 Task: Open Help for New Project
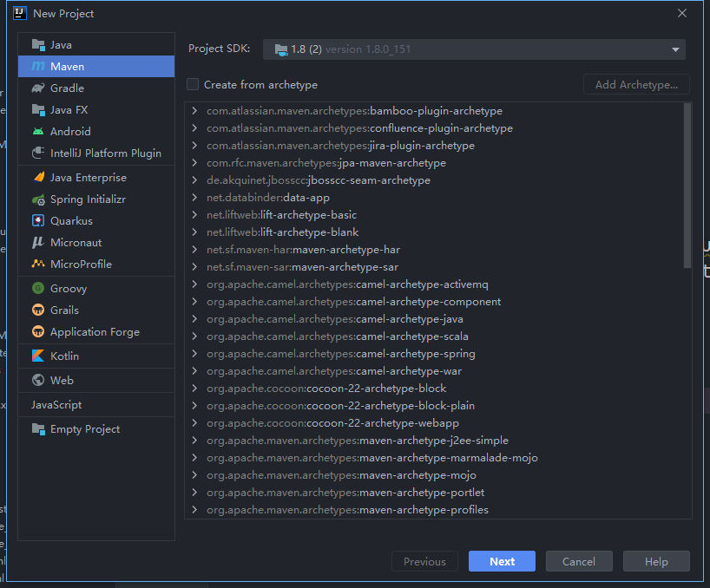pos(656,561)
